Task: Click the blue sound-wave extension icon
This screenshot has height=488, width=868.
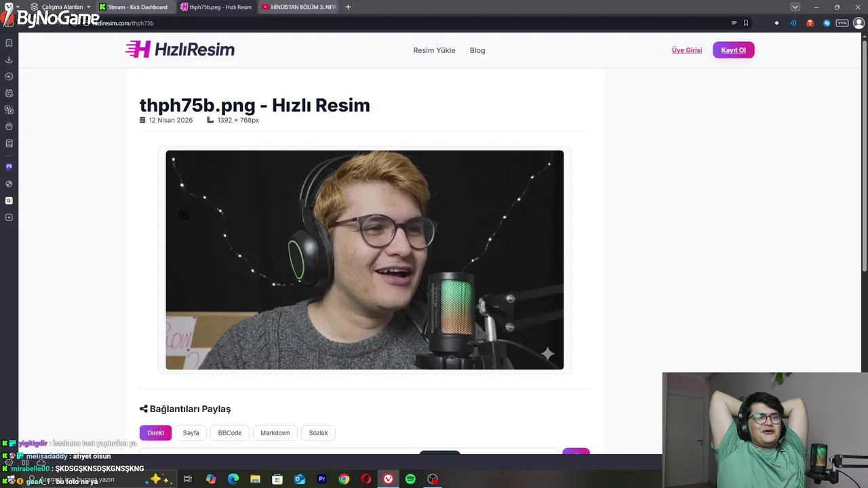Action: [793, 23]
